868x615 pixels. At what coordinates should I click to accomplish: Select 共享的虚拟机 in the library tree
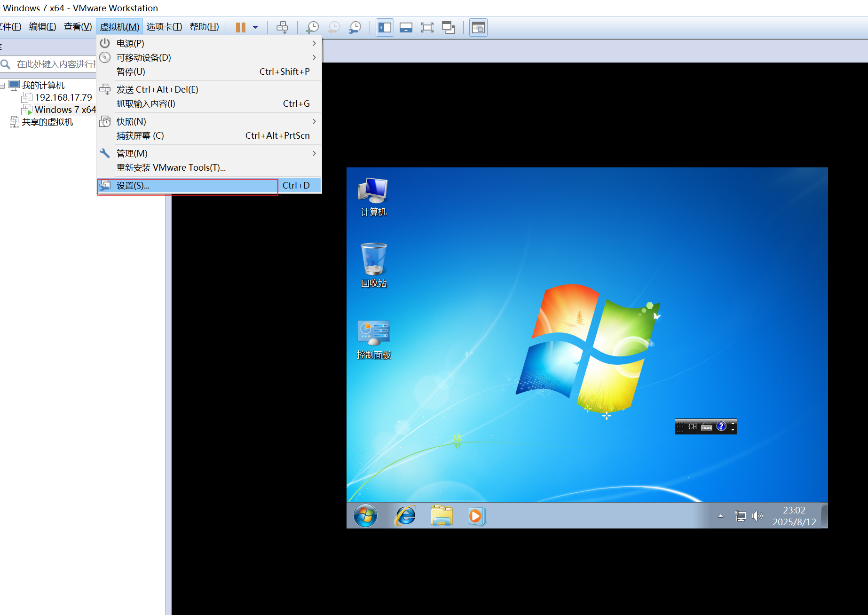click(x=47, y=122)
